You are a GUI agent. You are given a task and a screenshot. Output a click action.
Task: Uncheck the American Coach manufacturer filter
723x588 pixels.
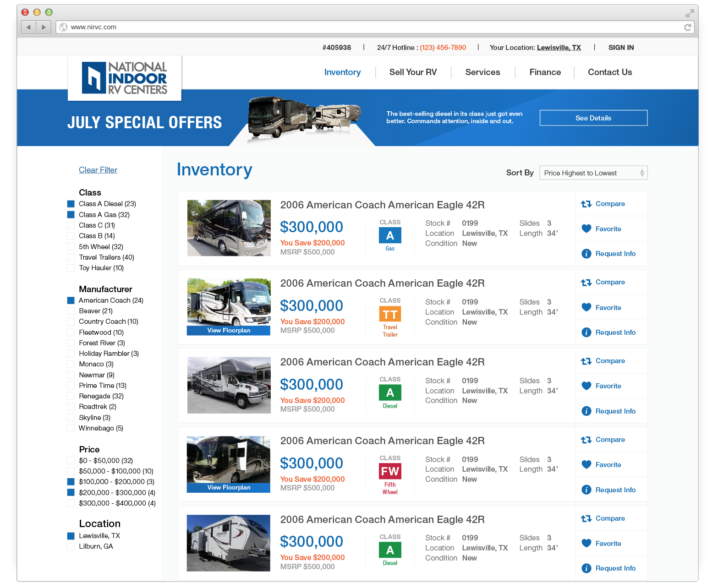tap(71, 300)
